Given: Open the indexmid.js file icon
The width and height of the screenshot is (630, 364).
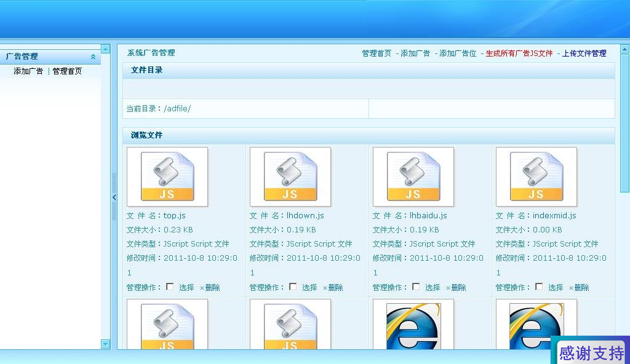Looking at the screenshot, I should [x=536, y=177].
